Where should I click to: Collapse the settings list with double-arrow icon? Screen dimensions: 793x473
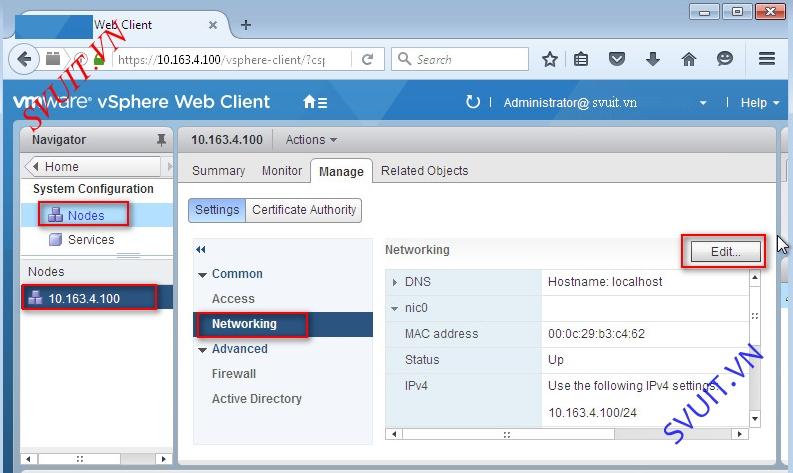point(201,249)
